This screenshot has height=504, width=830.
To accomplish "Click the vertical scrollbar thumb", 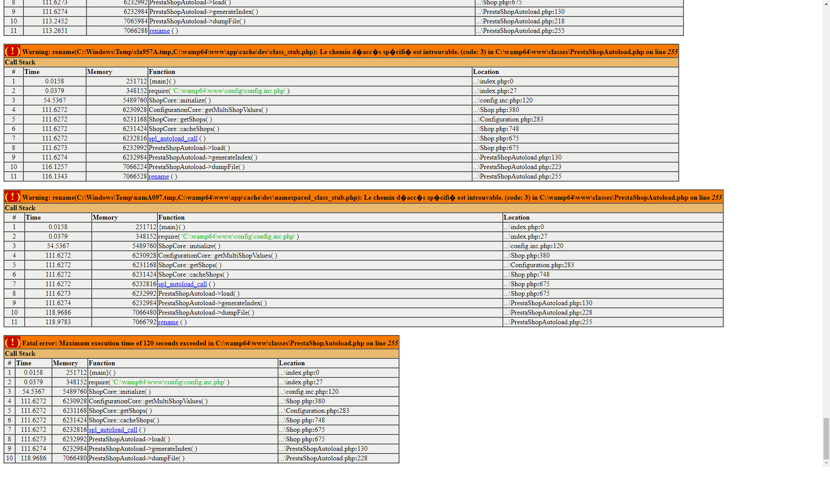I will coord(826,438).
